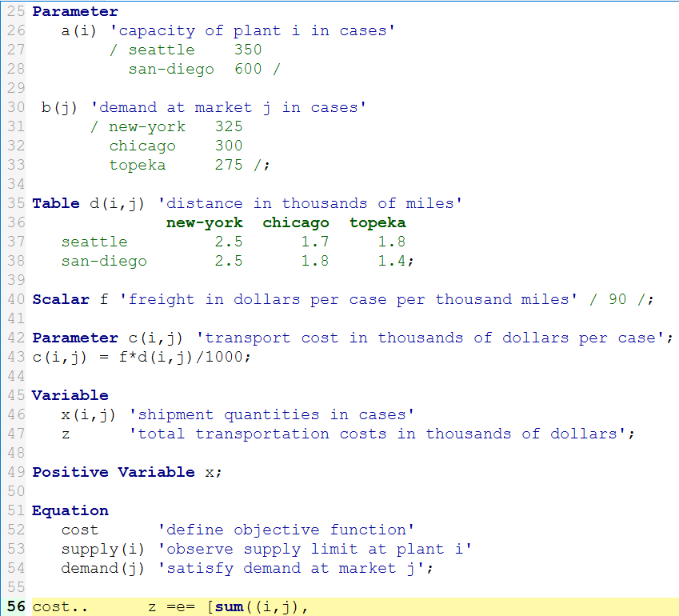Click the 'shipment quantities in cases' description
Viewport: 679px width, 616px height.
272,414
